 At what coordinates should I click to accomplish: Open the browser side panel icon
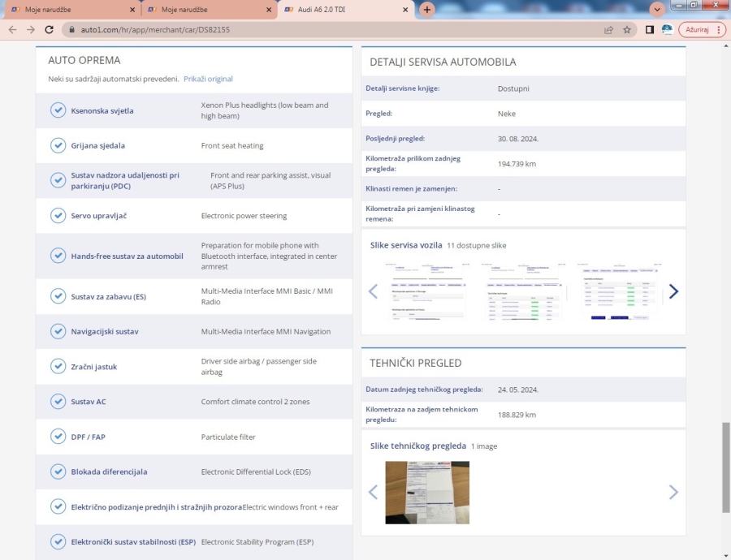[x=650, y=30]
